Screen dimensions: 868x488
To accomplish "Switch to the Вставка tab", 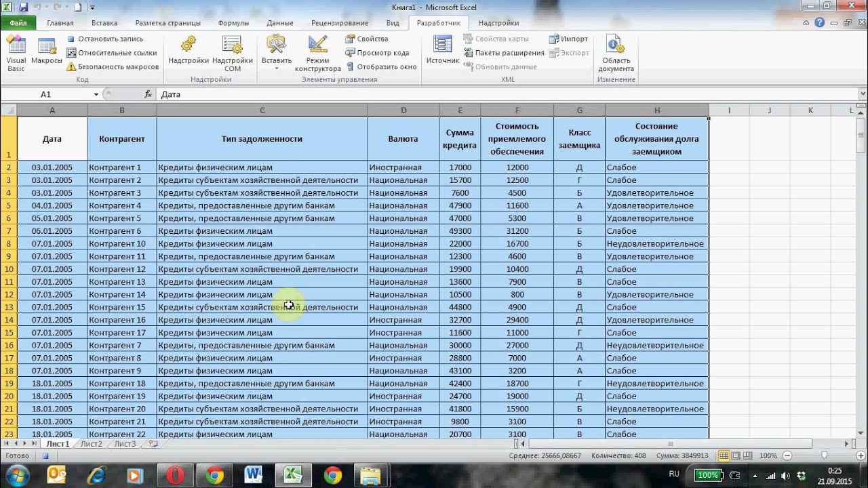I will (104, 23).
